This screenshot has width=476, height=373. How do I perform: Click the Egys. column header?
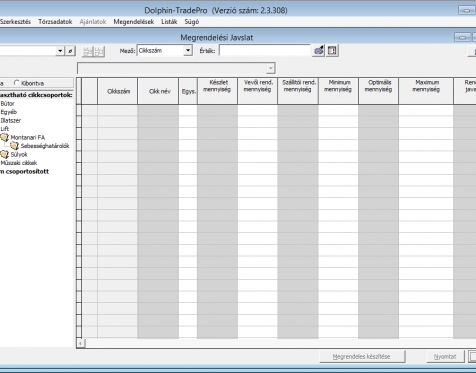[188, 91]
